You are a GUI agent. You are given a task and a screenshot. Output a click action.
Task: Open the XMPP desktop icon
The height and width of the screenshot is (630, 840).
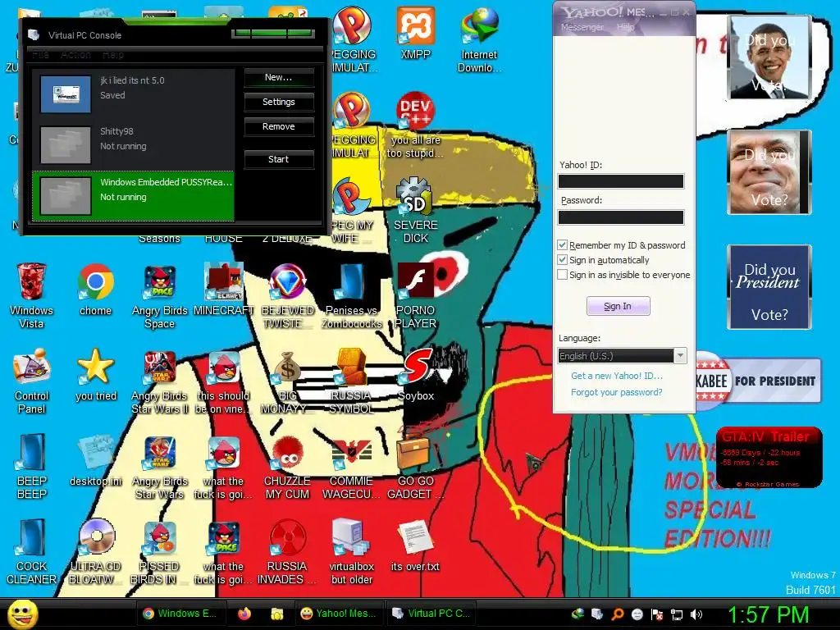pos(415,33)
